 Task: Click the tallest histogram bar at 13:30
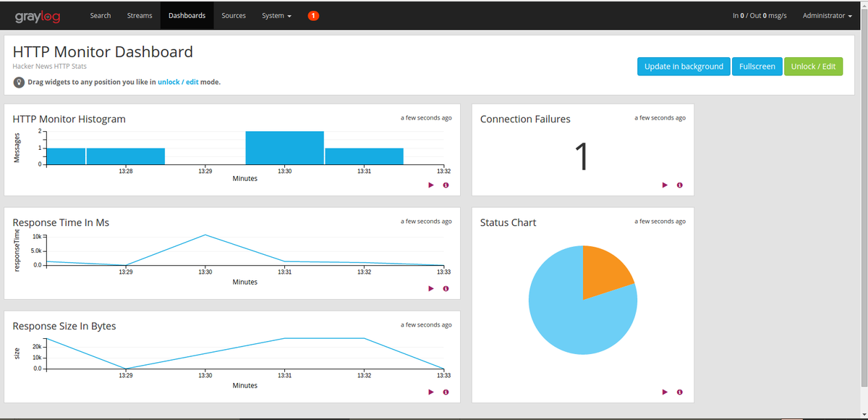click(x=284, y=148)
